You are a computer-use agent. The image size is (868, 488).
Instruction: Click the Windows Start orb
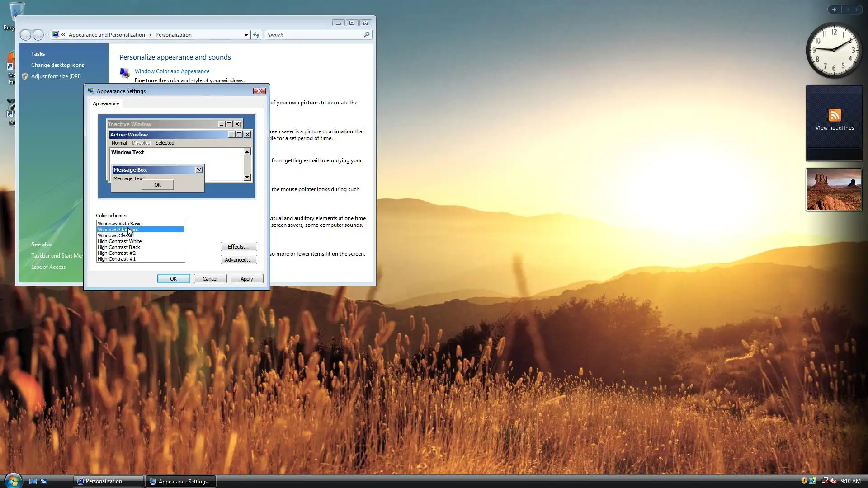[13, 480]
